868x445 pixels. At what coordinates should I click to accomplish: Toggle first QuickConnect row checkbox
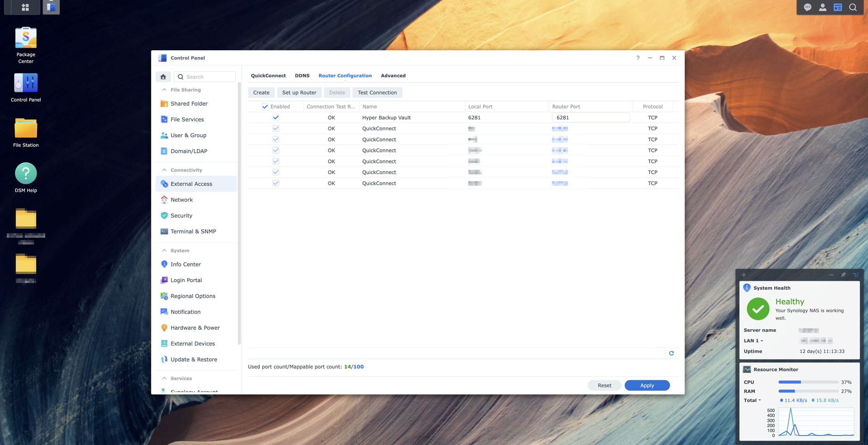(x=276, y=128)
